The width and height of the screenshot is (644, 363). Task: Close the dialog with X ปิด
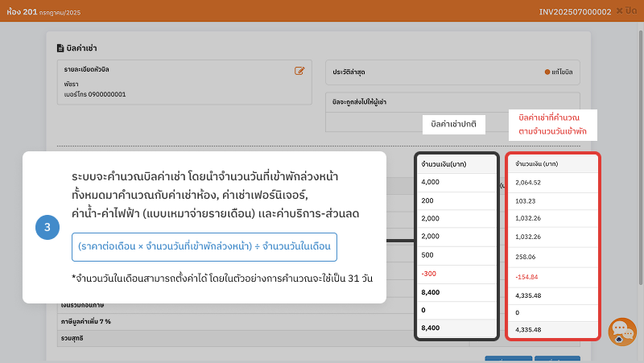pyautogui.click(x=628, y=10)
